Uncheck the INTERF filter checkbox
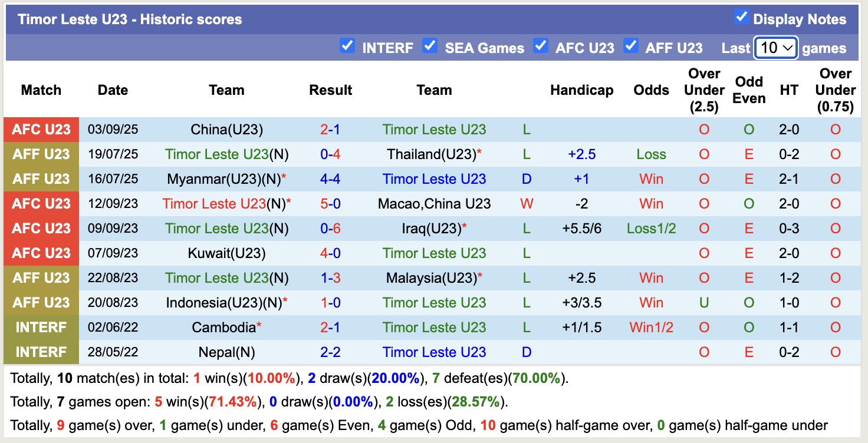 347,45
